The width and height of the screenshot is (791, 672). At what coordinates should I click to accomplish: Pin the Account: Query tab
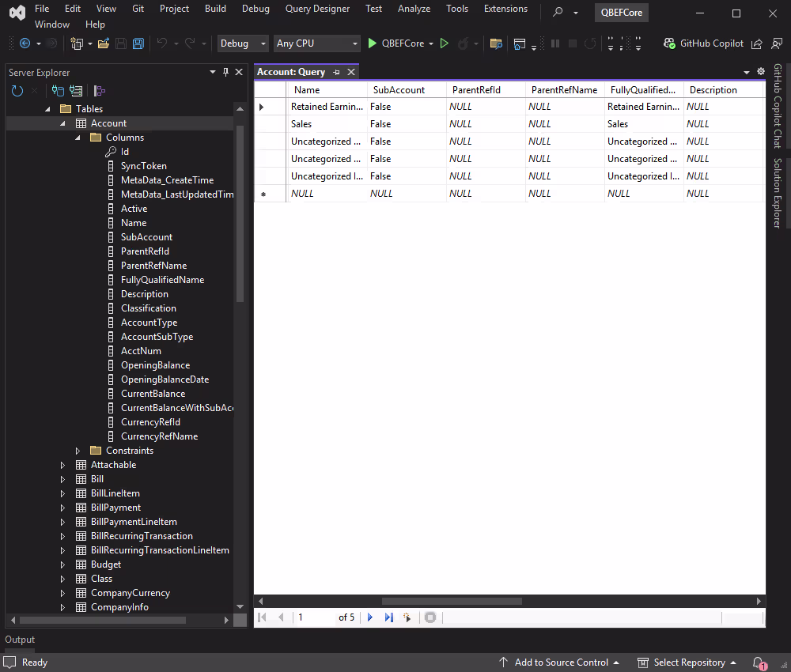point(336,73)
